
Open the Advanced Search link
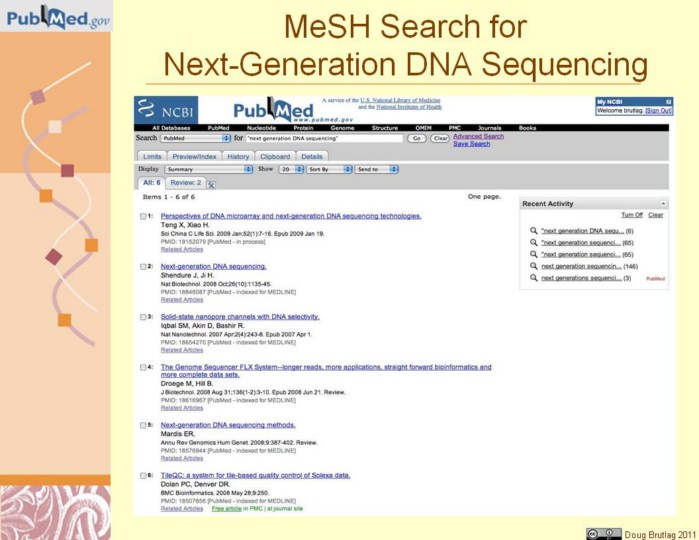tap(478, 136)
